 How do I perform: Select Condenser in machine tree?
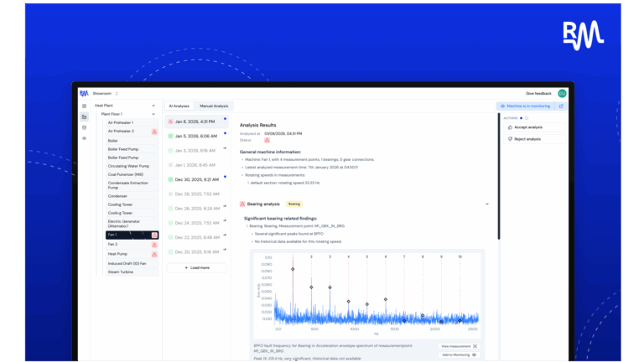click(x=132, y=196)
